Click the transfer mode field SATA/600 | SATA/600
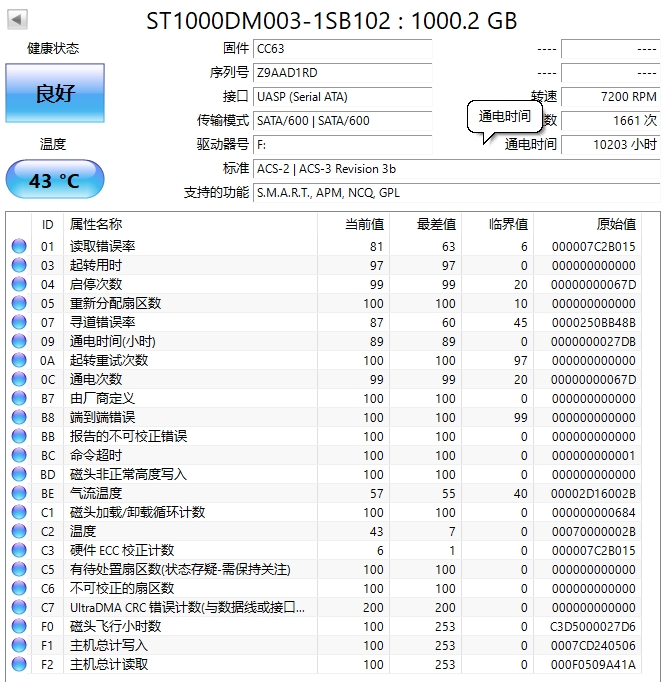 pyautogui.click(x=343, y=120)
